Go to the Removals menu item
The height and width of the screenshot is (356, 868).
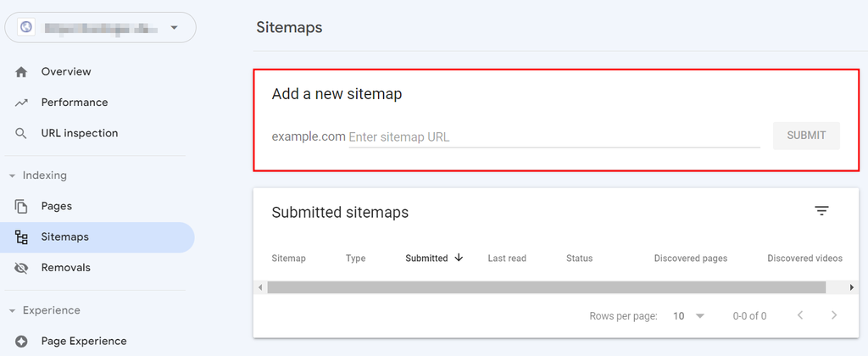(x=66, y=268)
